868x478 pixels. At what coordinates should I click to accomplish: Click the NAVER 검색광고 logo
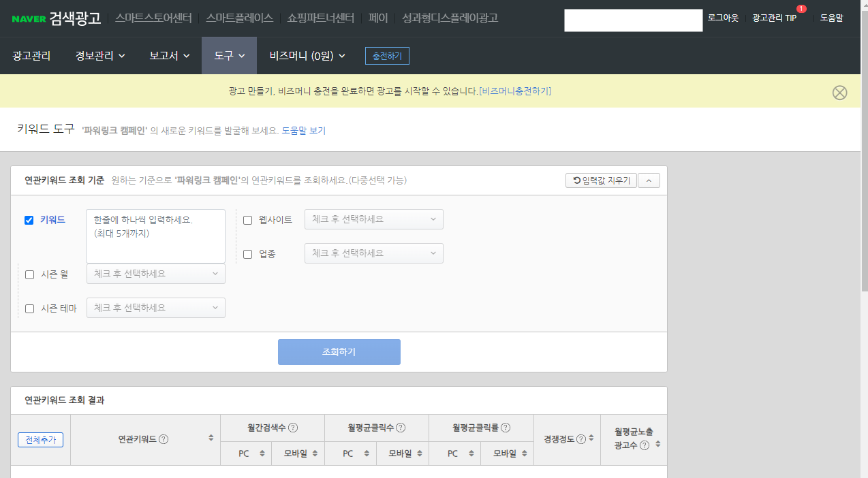coord(56,18)
